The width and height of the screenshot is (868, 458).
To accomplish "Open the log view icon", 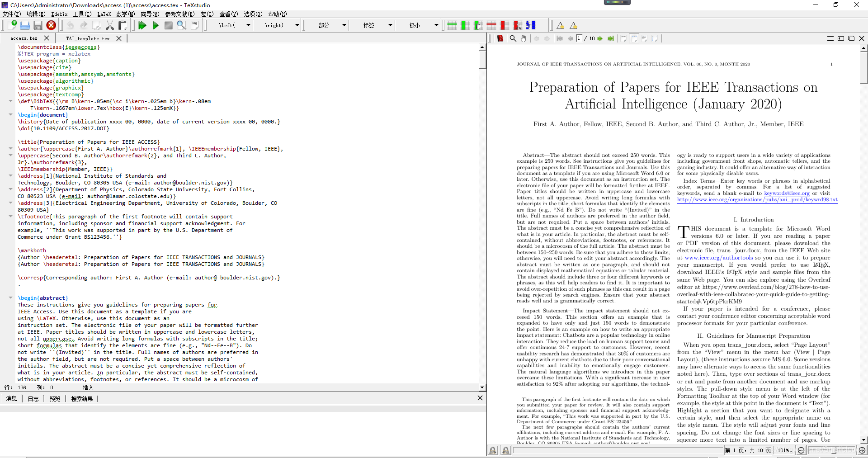I will coord(195,25).
